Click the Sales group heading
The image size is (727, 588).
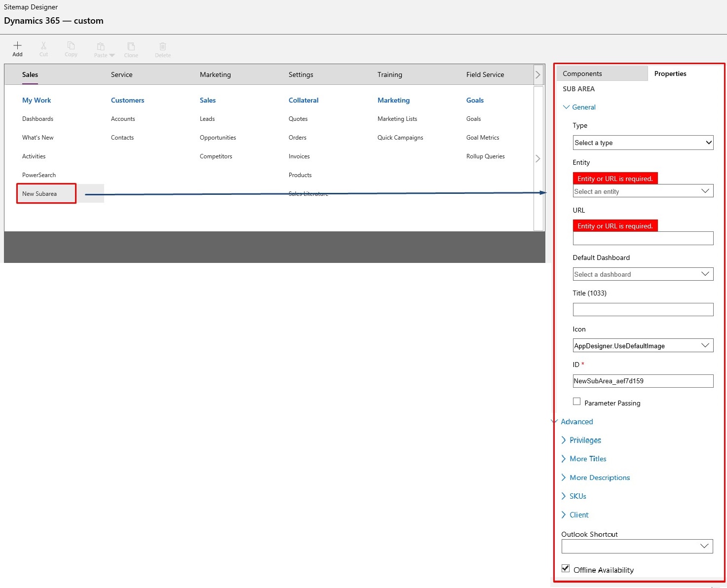tap(208, 100)
